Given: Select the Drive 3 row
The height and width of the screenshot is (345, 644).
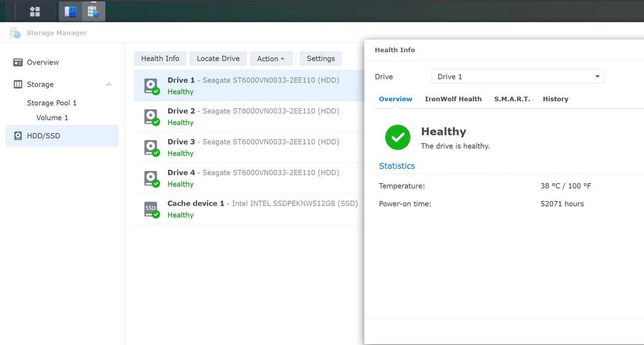Looking at the screenshot, I should coord(249,148).
